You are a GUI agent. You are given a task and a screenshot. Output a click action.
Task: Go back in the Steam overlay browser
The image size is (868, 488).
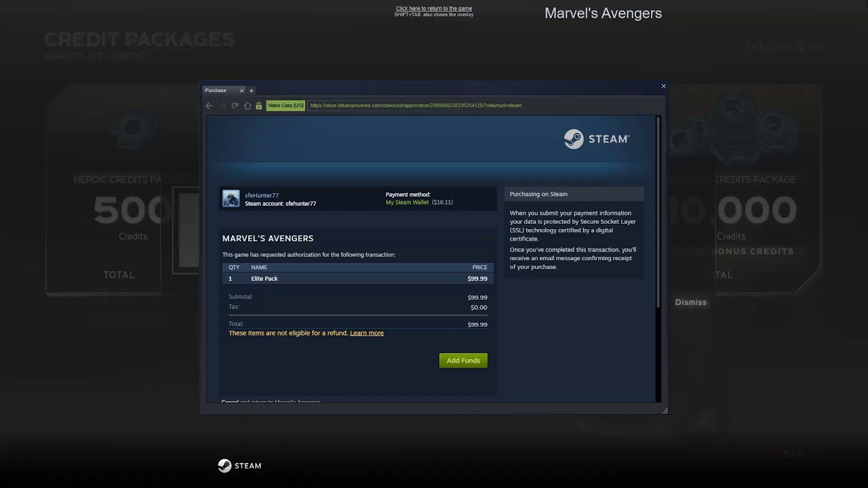click(209, 106)
